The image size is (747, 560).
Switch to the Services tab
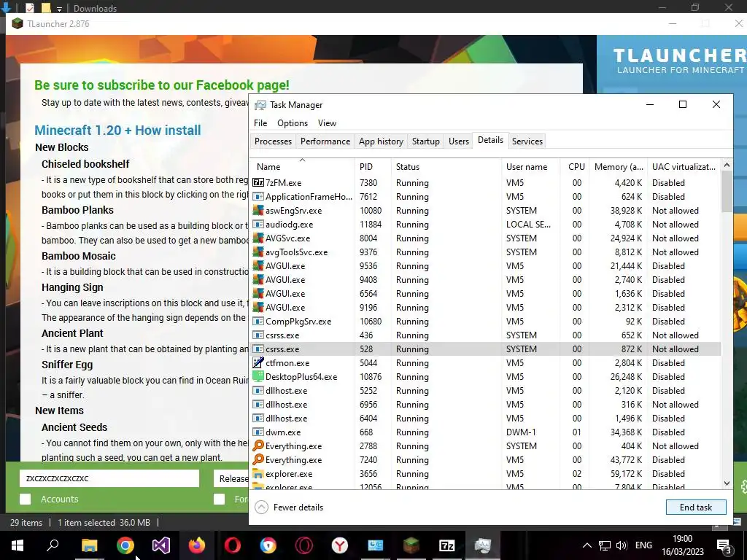click(527, 141)
